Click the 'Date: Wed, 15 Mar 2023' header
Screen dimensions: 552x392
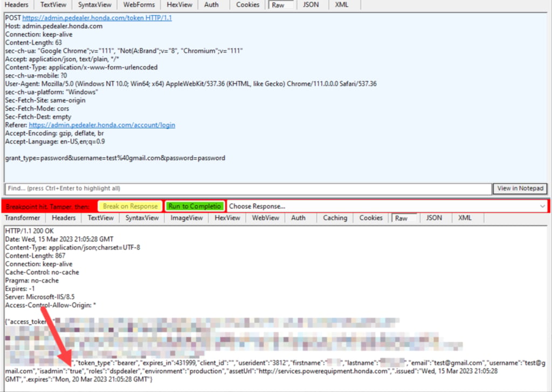coord(59,239)
